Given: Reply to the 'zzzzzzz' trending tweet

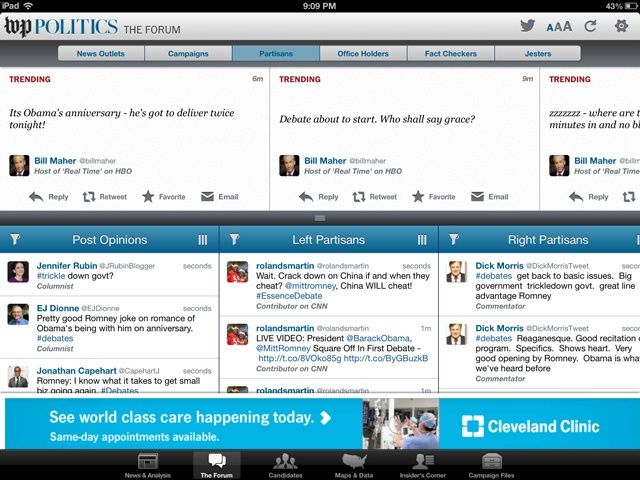Looking at the screenshot, I should click(588, 197).
